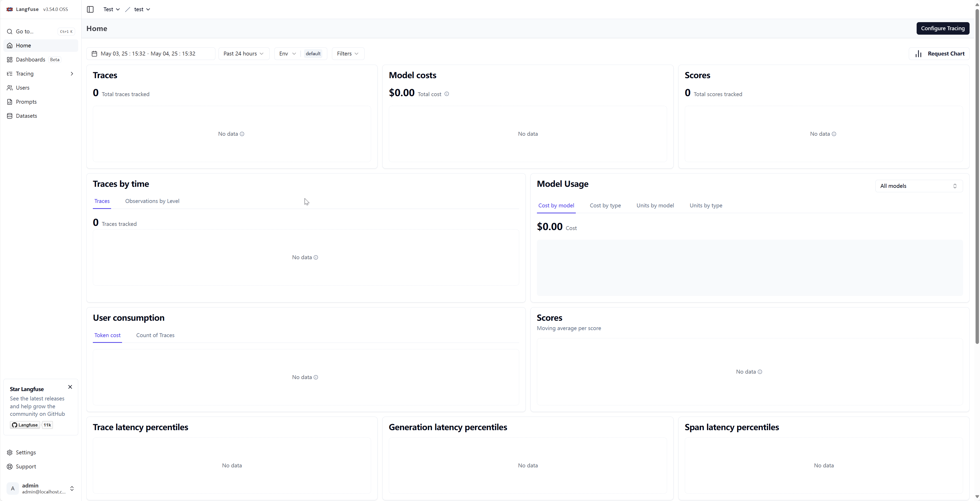Select the Count of Traces tab
The height and width of the screenshot is (501, 980).
[155, 335]
